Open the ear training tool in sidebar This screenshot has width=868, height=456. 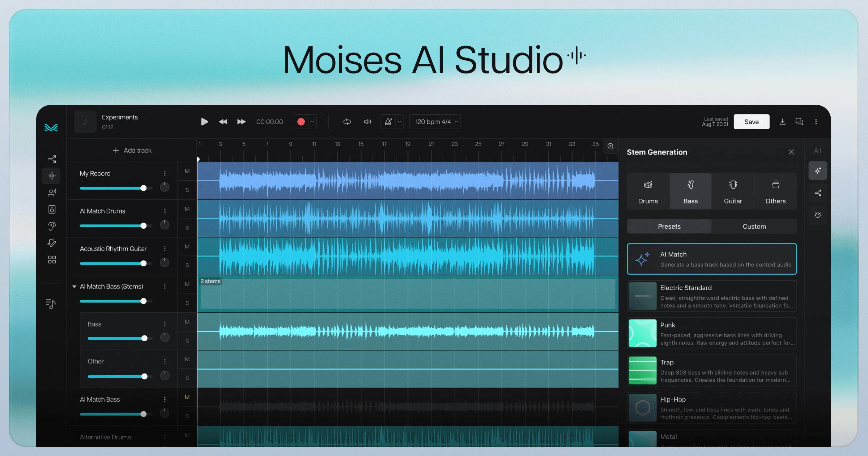(x=52, y=226)
